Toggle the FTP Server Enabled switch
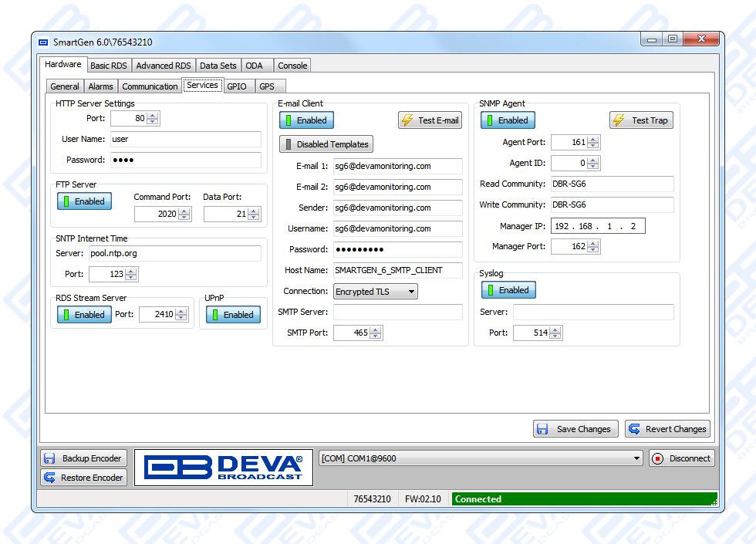 click(x=83, y=201)
